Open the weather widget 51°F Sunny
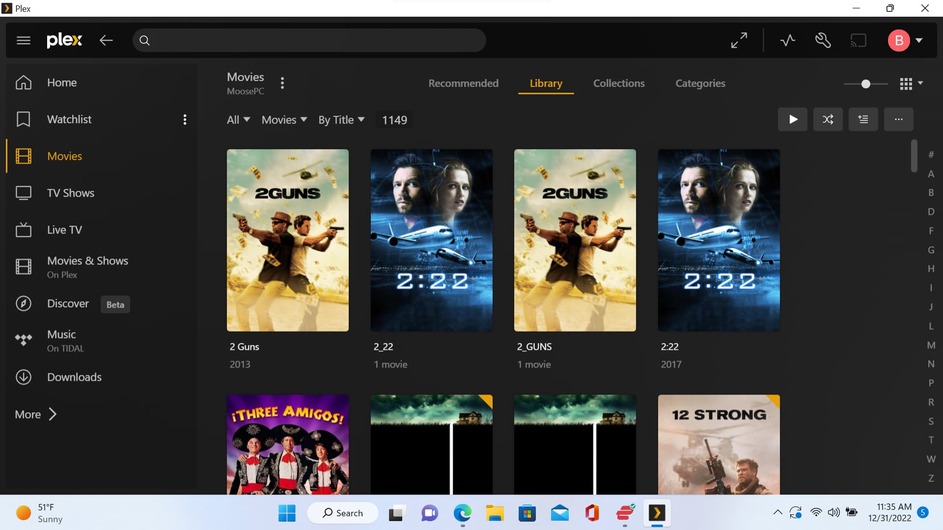The image size is (943, 530). (40, 513)
